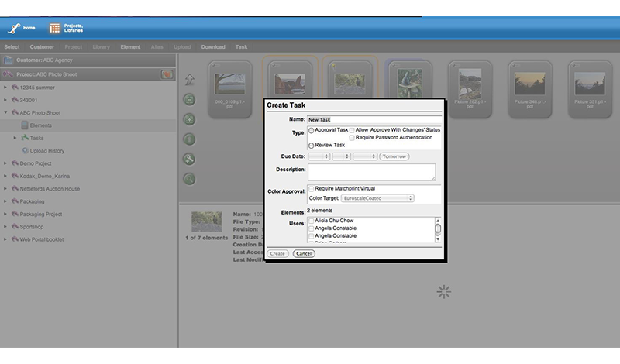Click the Users list scrollbar down arrow
The width and height of the screenshot is (620, 364).
click(x=438, y=239)
